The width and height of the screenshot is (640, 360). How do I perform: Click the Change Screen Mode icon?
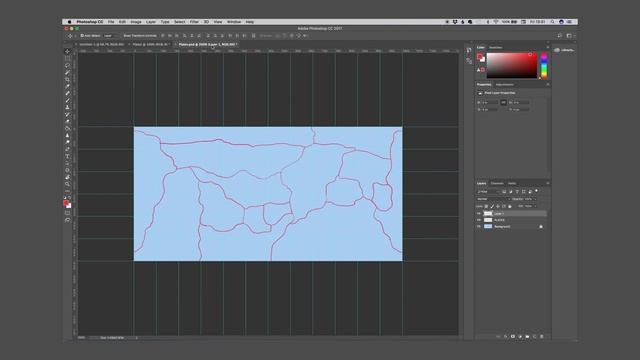point(67,220)
